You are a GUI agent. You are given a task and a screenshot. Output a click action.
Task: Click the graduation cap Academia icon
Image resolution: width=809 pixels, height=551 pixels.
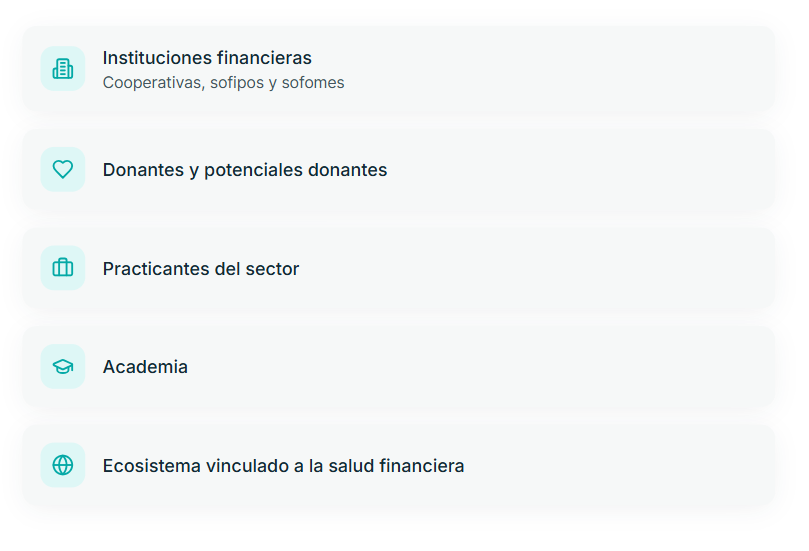[x=63, y=367]
